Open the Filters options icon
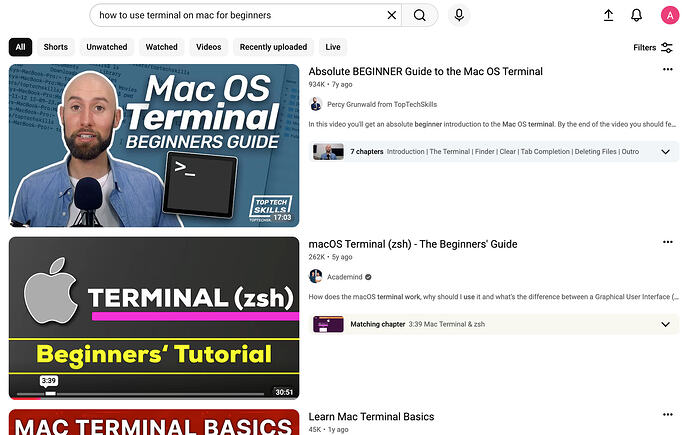 (667, 48)
